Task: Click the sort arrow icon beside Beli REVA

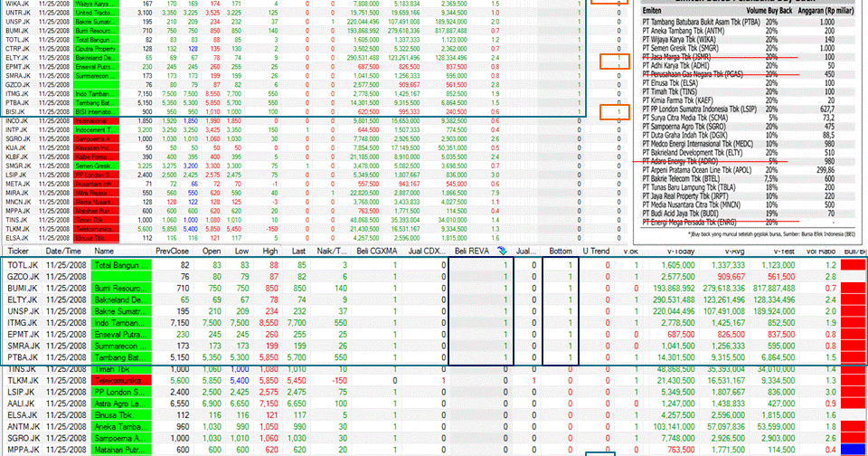Action: (x=502, y=251)
